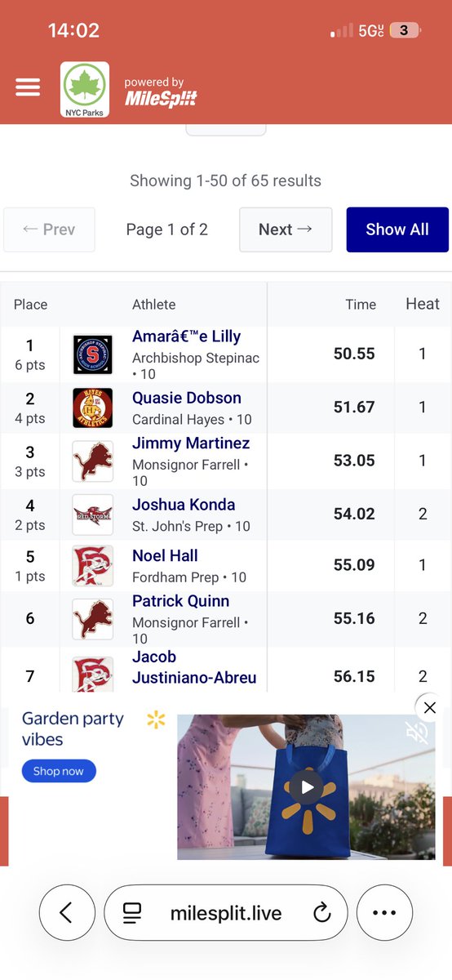Unmute the Walmart video ad

pos(417,733)
